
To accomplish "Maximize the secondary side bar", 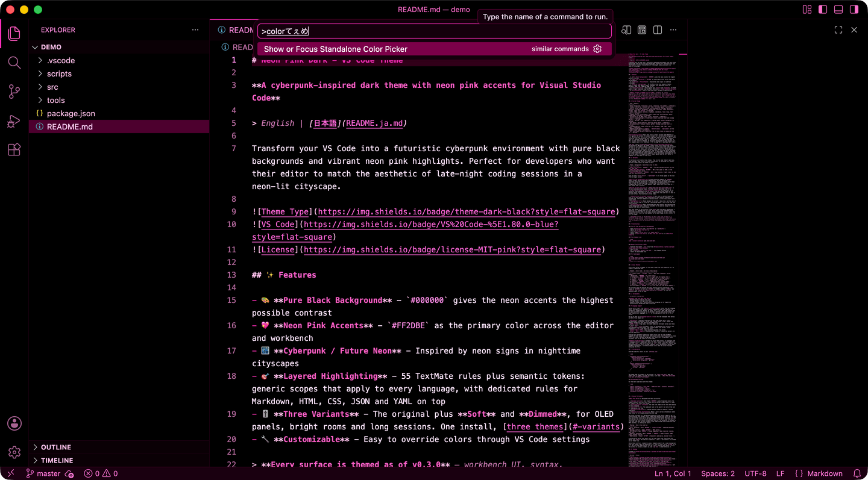I will pyautogui.click(x=838, y=30).
